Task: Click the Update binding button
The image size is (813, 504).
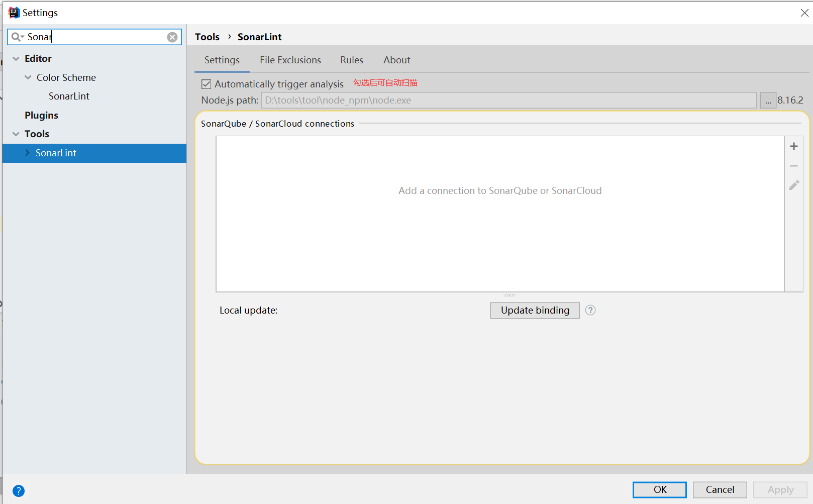Action: 535,311
